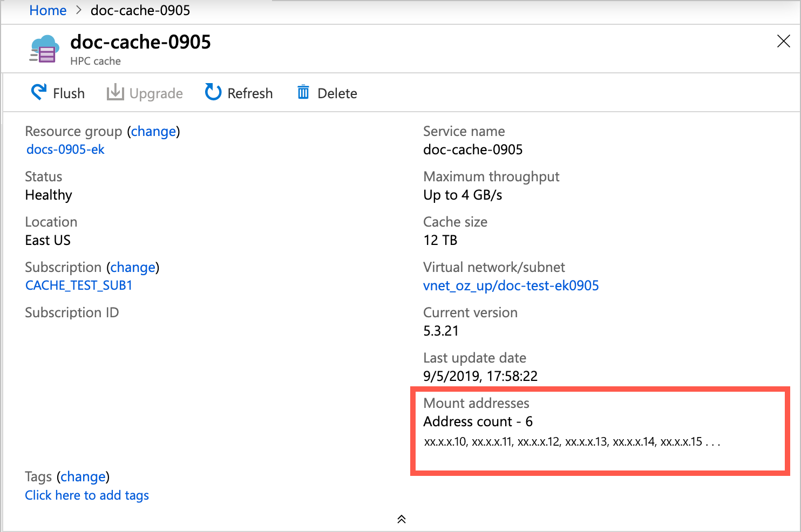The image size is (801, 532).
Task: Close the doc-cache-0905 pane
Action: click(783, 41)
